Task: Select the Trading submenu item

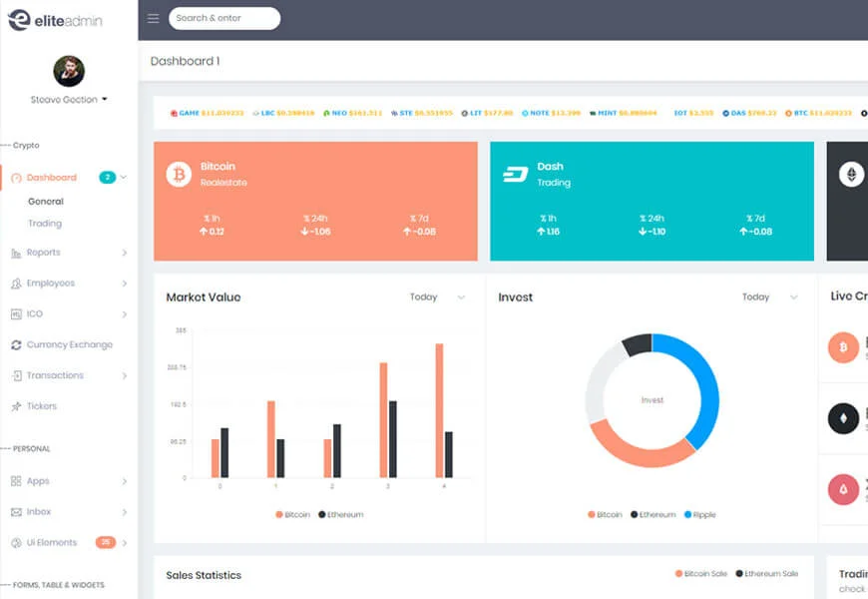Action: tap(45, 224)
